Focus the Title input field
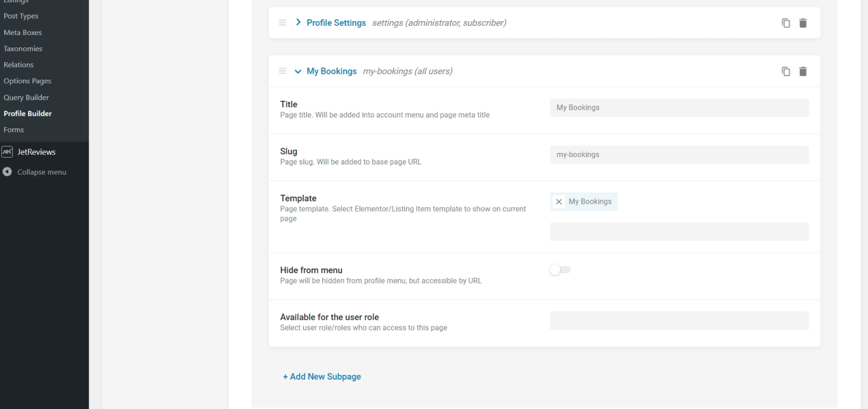Viewport: 868px width, 409px height. [679, 108]
